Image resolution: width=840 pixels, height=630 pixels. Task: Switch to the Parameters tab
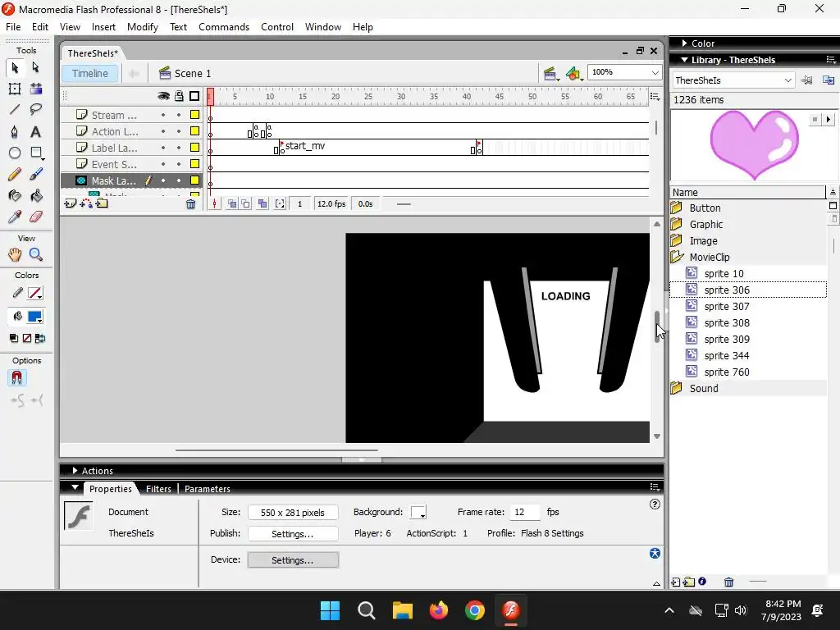[208, 489]
